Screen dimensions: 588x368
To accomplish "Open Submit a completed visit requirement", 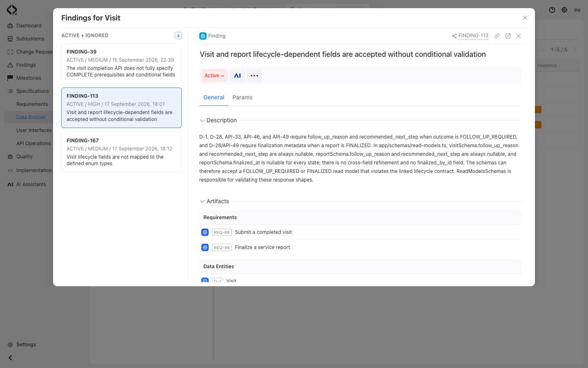I will coord(263,232).
